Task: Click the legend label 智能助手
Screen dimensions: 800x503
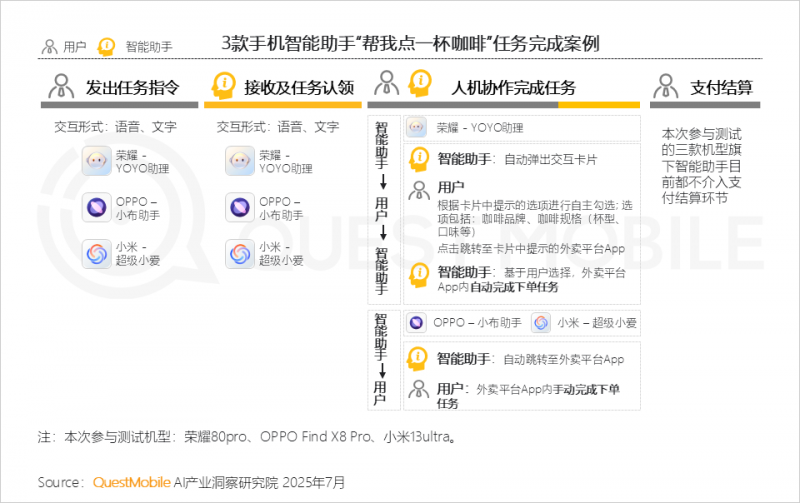Action: (149, 47)
